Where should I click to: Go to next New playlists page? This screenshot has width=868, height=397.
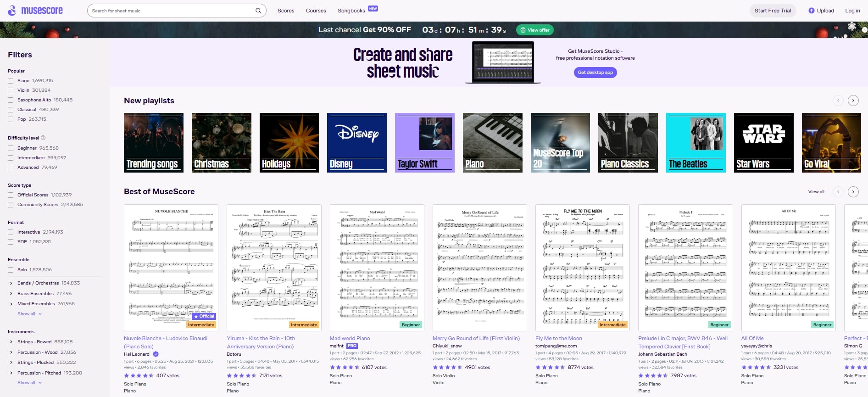coord(853,101)
